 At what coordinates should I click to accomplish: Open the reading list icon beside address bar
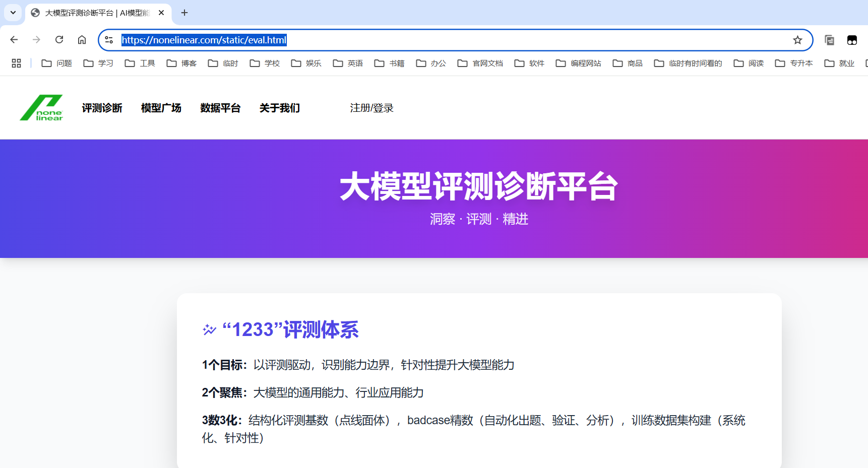[829, 40]
